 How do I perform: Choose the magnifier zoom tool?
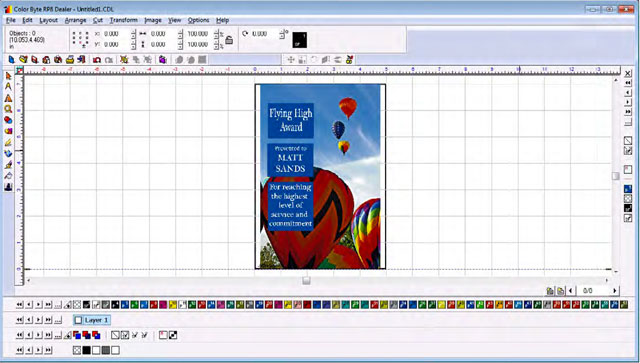(x=8, y=109)
